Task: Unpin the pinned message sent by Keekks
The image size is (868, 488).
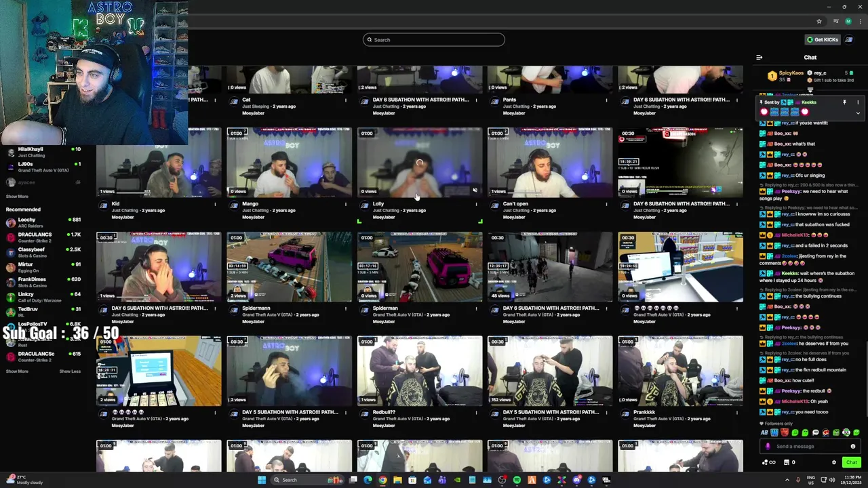Action: click(844, 102)
